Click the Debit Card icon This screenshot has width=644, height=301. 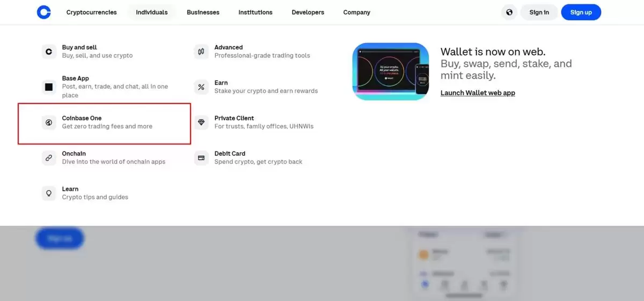tap(201, 158)
